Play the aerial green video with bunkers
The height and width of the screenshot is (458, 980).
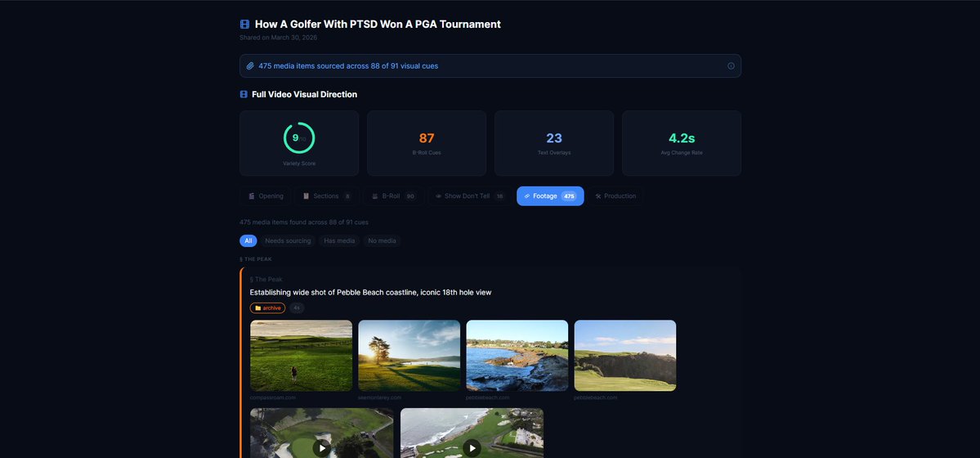tap(322, 447)
